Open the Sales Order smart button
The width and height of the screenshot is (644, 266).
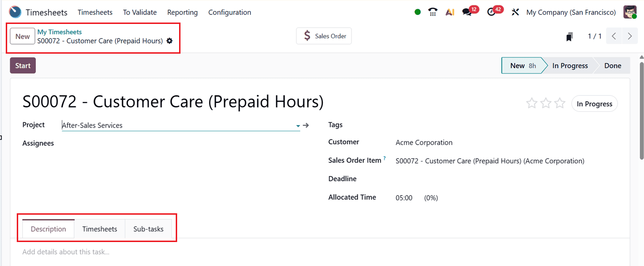point(324,36)
